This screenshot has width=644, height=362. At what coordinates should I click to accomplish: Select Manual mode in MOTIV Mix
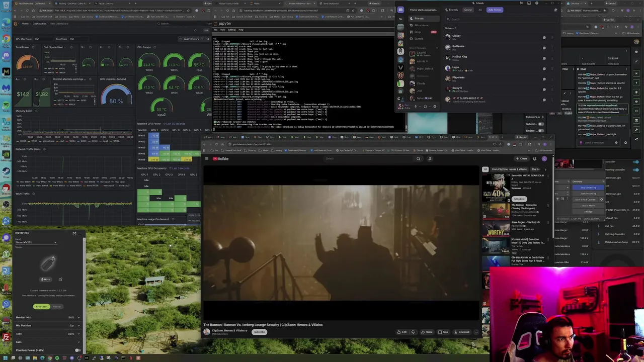pos(56,307)
